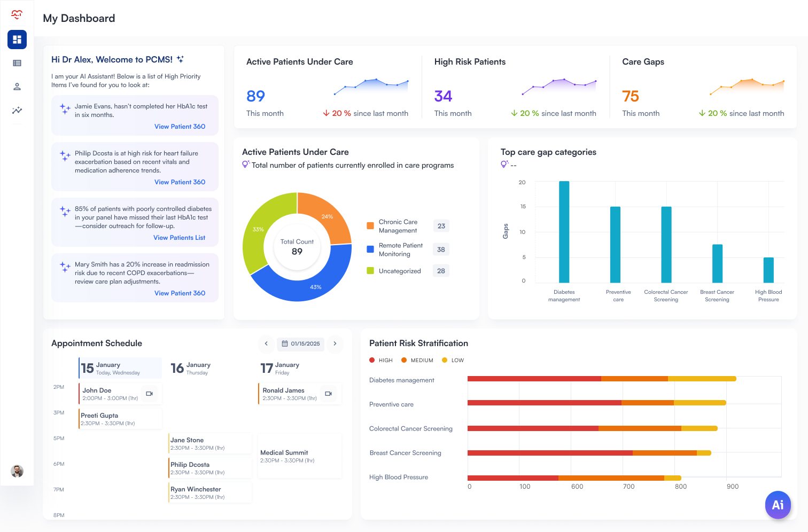The image size is (808, 532).
Task: Select the analytics trends icon in the sidebar
Action: click(x=17, y=111)
